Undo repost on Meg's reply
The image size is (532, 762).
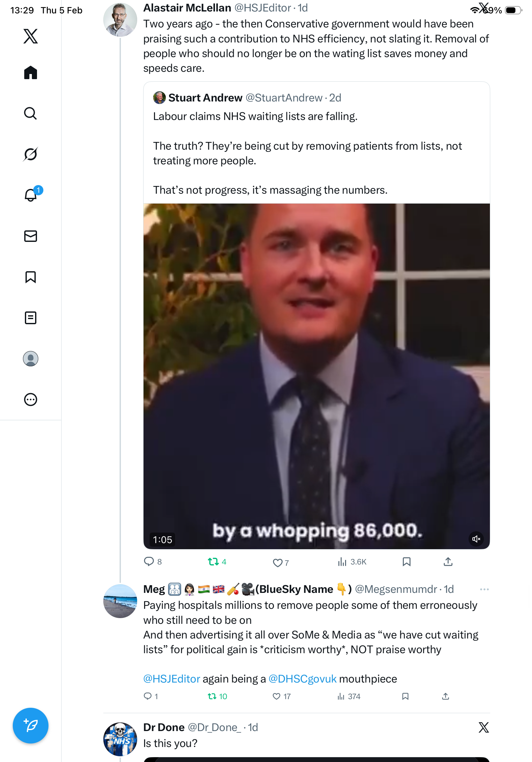(x=212, y=696)
